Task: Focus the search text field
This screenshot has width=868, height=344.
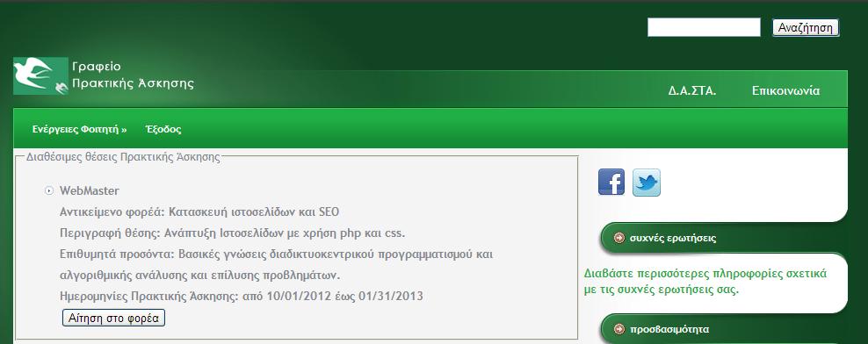Action: (x=704, y=27)
